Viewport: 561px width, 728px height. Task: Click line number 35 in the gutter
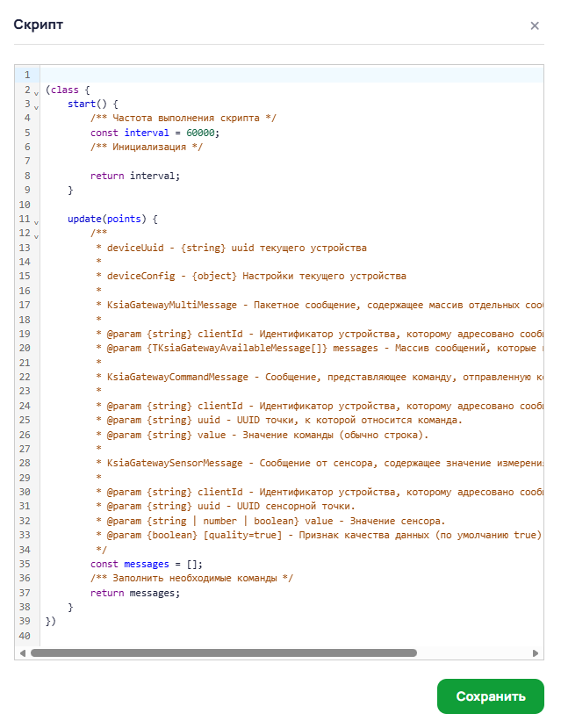pyautogui.click(x=25, y=564)
